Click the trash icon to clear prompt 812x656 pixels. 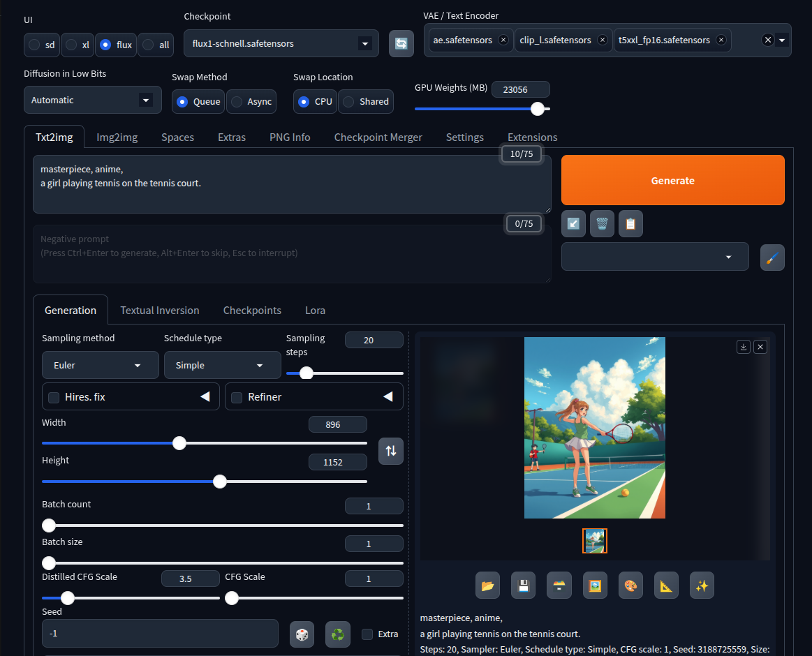pos(602,224)
